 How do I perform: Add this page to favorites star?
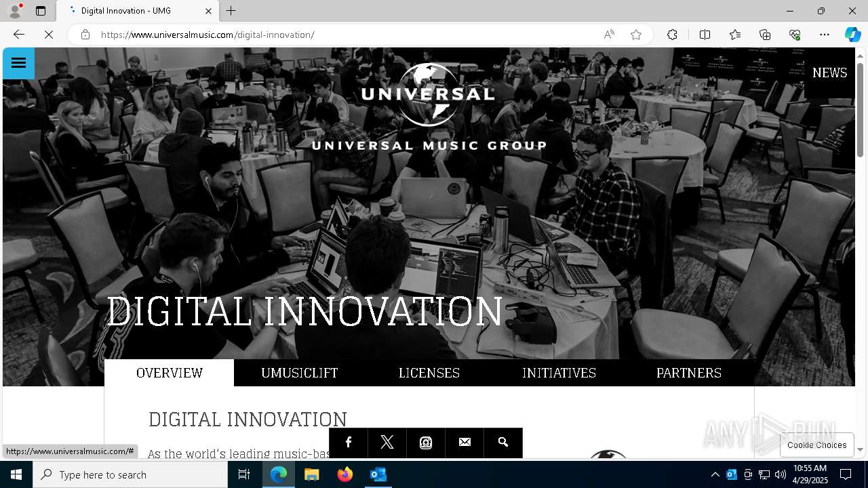pos(636,35)
